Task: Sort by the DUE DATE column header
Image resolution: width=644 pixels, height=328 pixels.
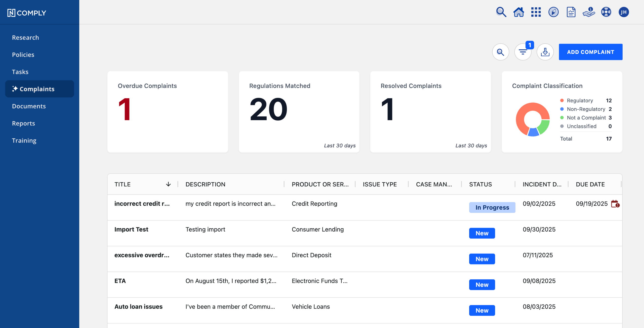Action: (590, 184)
